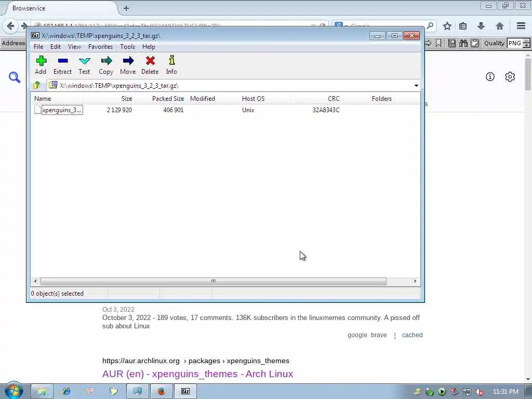Open the browser hamburger menu

(521, 26)
